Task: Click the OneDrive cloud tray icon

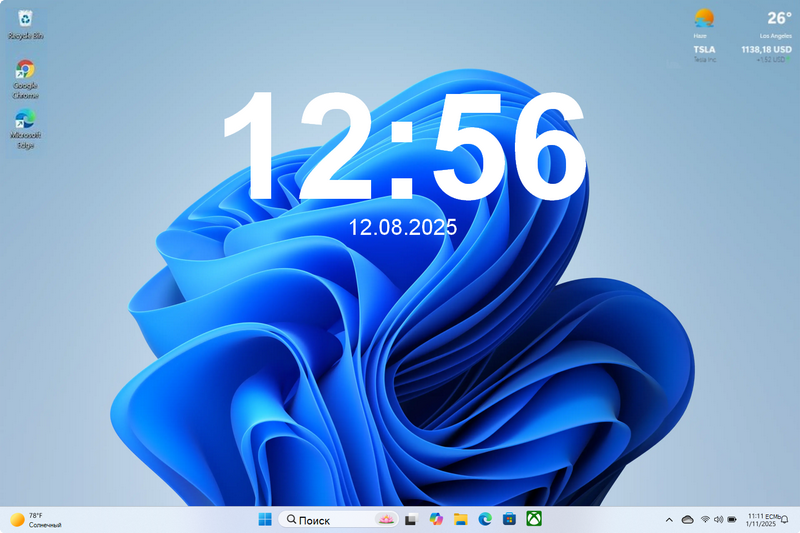Action: coord(687,519)
